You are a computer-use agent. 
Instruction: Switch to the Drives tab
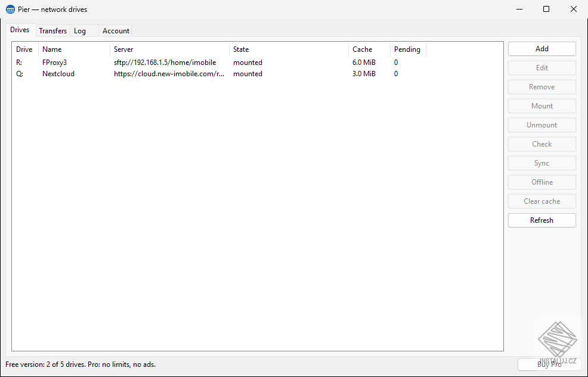coord(20,30)
